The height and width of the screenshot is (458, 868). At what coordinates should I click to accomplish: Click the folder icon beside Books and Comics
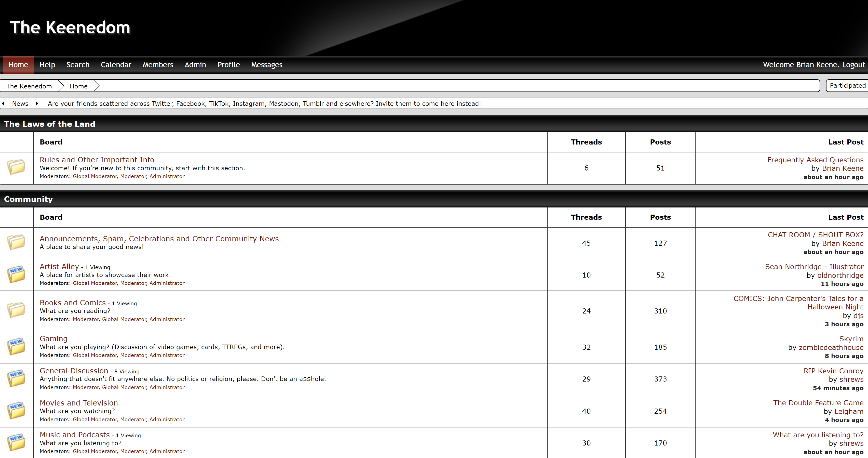click(x=16, y=310)
